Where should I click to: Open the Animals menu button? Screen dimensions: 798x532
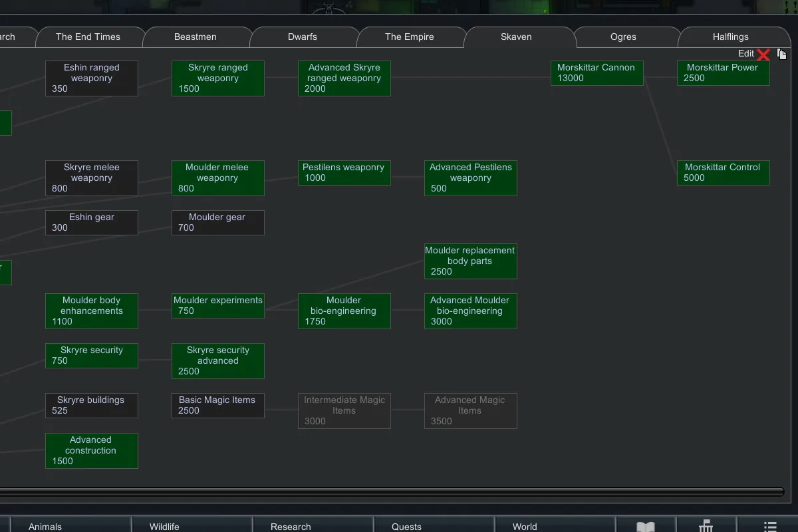pos(45,526)
